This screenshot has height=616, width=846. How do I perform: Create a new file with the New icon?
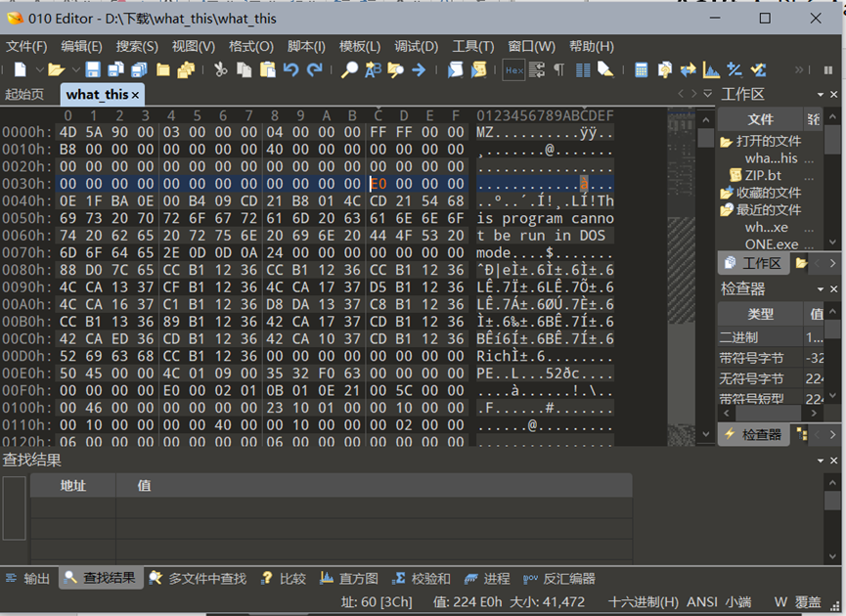click(x=20, y=69)
